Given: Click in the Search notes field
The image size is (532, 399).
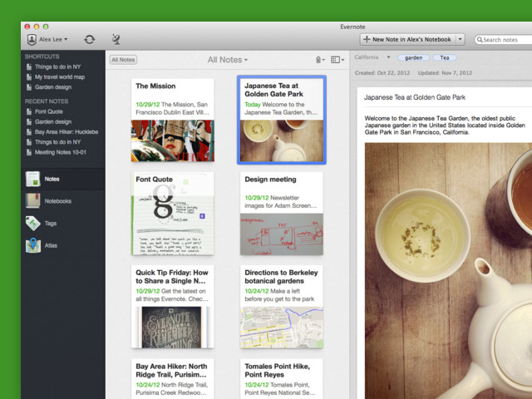Looking at the screenshot, I should pyautogui.click(x=504, y=40).
